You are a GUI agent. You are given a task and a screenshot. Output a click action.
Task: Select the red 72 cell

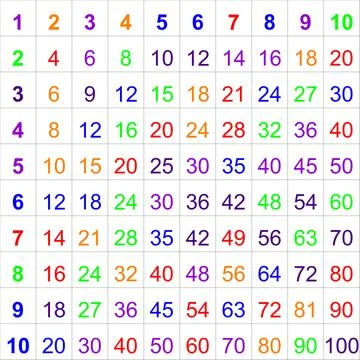pos(270,310)
